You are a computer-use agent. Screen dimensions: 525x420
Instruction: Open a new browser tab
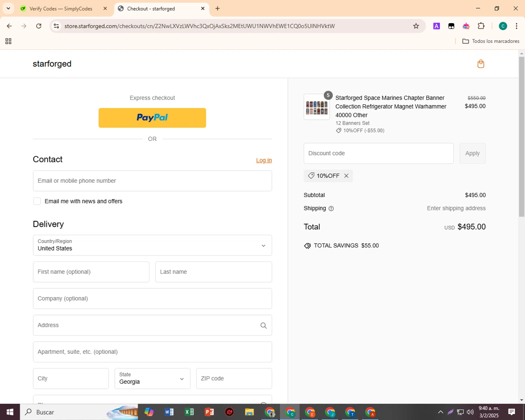(x=218, y=8)
